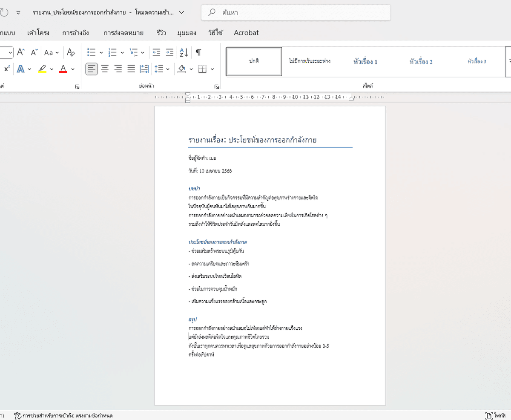511x420 pixels.
Task: Click the accessibility checker icon in status bar
Action: click(18, 415)
